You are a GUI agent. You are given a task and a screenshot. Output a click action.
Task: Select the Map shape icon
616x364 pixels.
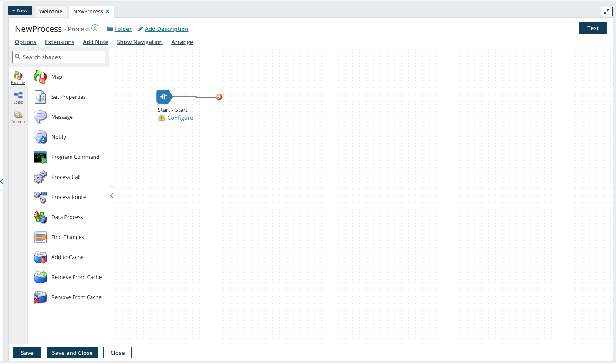(40, 77)
